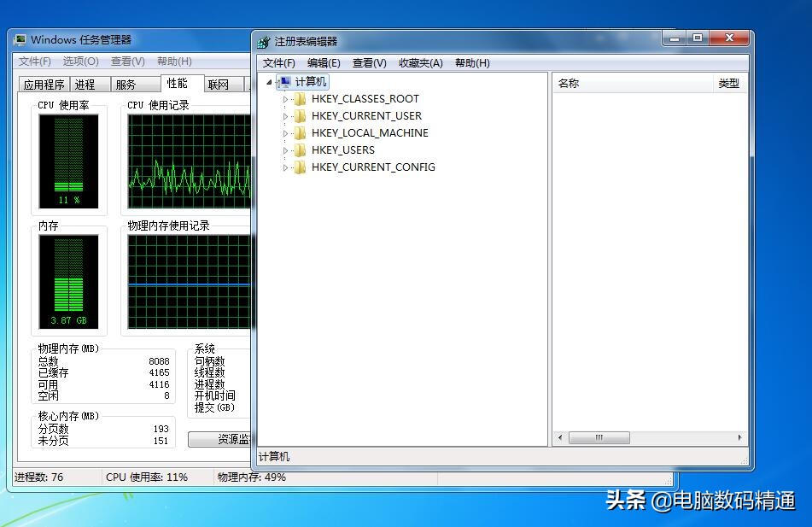Select the HKEY_CURRENT_CONFIG text label
This screenshot has width=812, height=527.
point(373,167)
